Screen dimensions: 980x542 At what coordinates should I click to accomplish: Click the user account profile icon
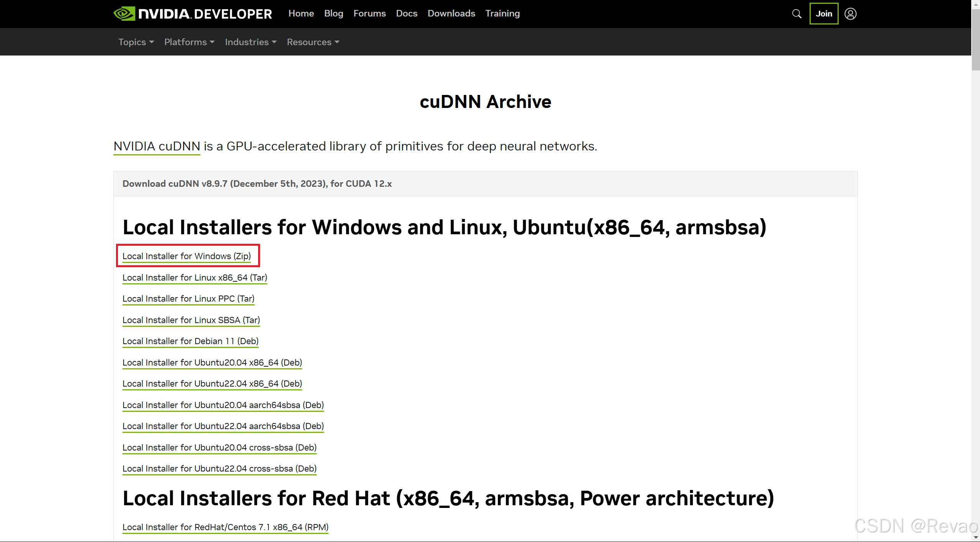(850, 14)
